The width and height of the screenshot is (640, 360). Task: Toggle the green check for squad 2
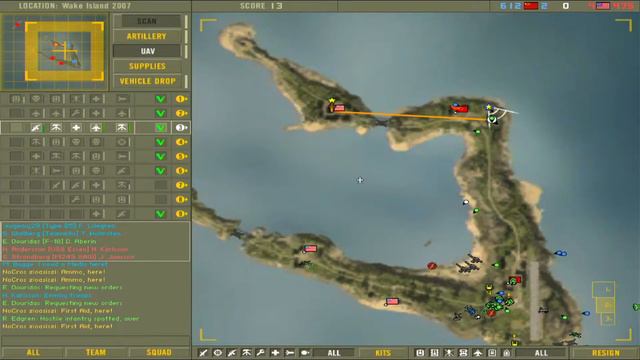(x=160, y=113)
